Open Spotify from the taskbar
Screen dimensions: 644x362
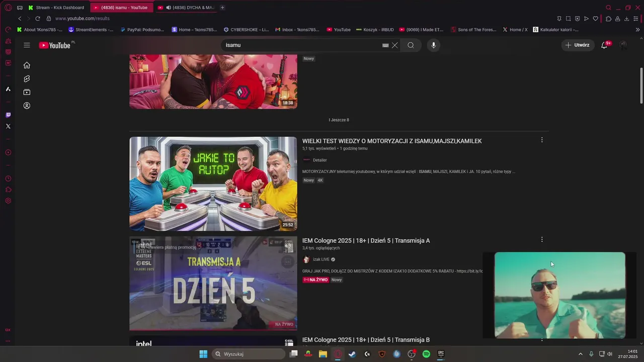pos(426,354)
